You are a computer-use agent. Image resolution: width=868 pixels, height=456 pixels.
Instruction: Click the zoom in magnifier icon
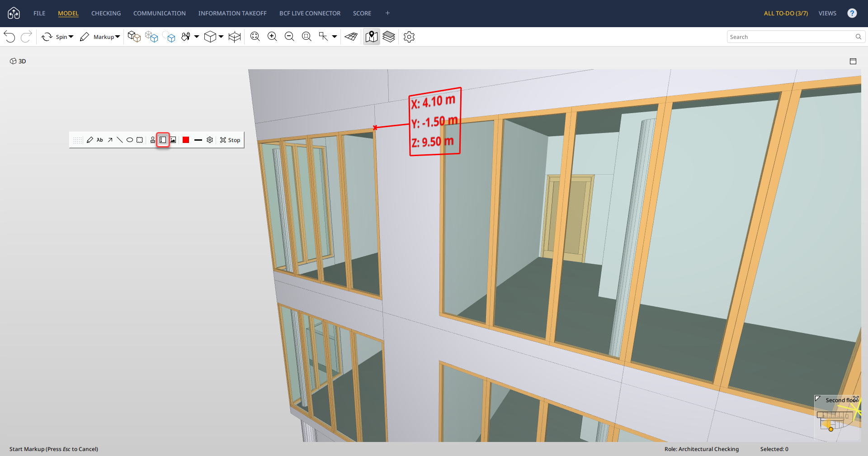[272, 37]
